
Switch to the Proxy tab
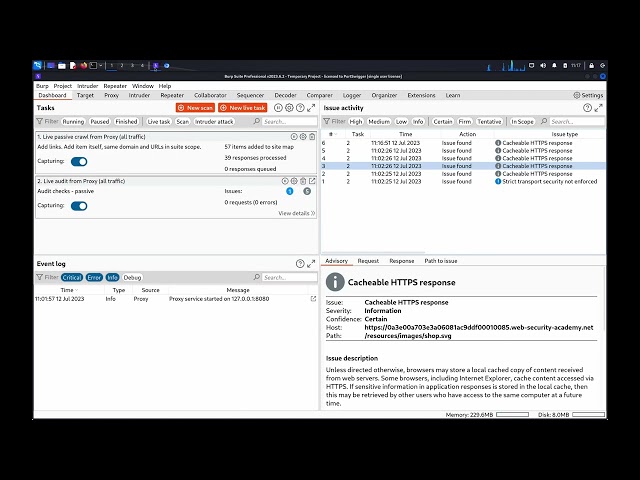(111, 95)
